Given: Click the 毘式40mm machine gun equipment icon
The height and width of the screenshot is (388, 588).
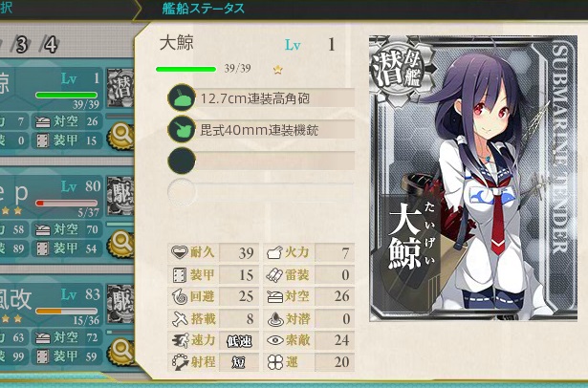Looking at the screenshot, I should pyautogui.click(x=182, y=129).
